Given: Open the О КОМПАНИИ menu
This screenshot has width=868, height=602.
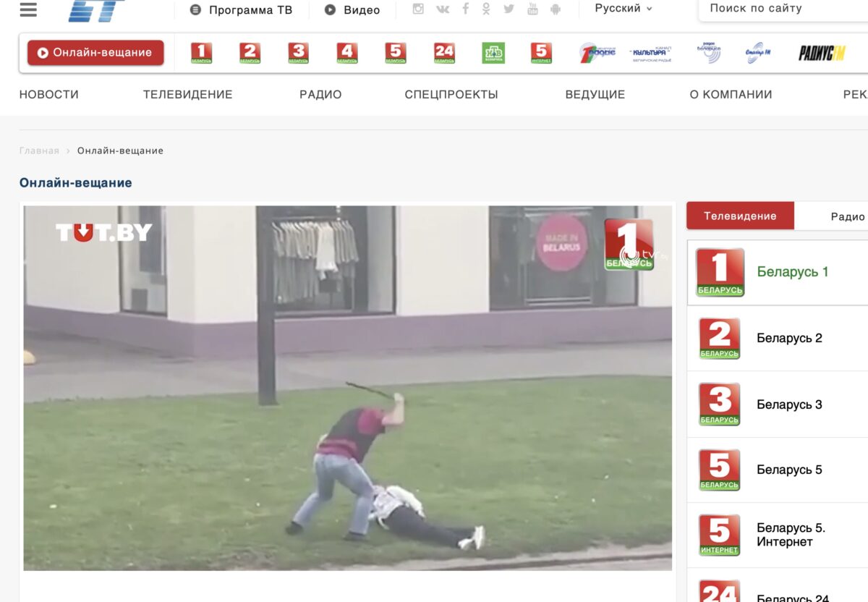Looking at the screenshot, I should pyautogui.click(x=731, y=95).
